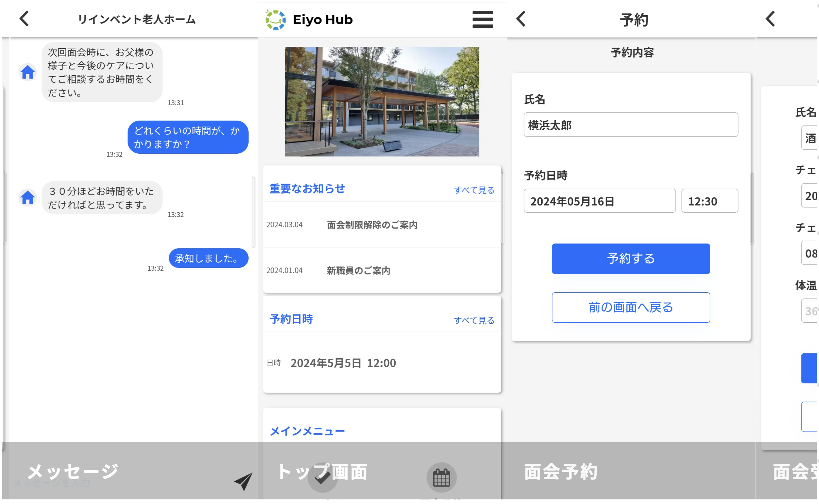
Task: Click home avatar beside first message
Action: (x=28, y=72)
